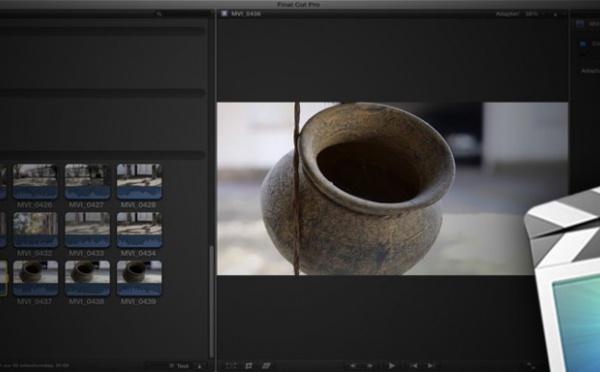The width and height of the screenshot is (600, 372).
Task: Click the viewer Distort tool icon
Action: click(x=266, y=366)
